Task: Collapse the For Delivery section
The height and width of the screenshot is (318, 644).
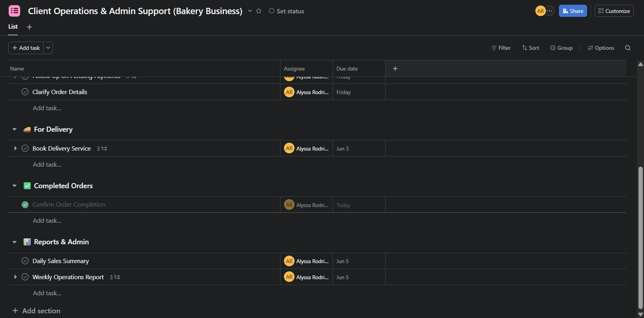Action: (x=15, y=129)
